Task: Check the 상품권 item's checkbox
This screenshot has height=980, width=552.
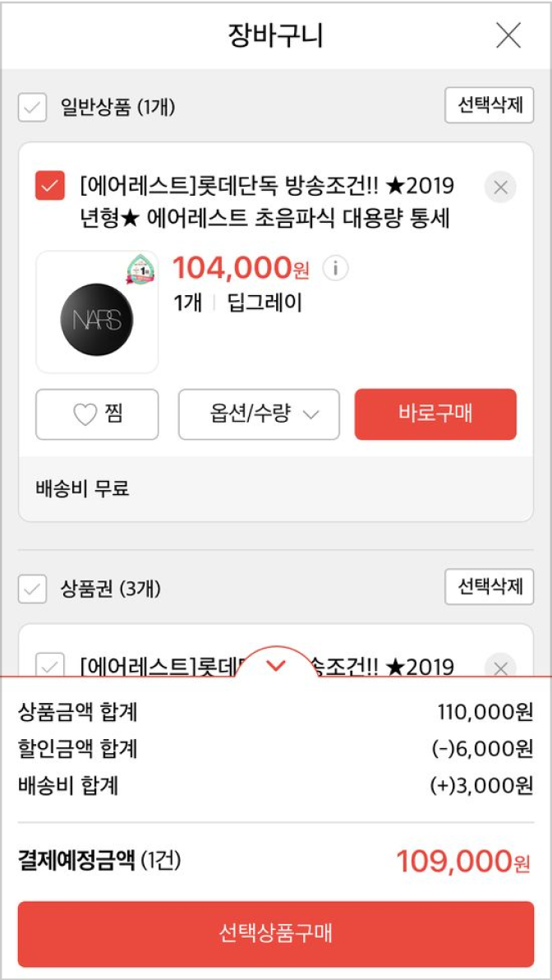Action: tap(50, 664)
